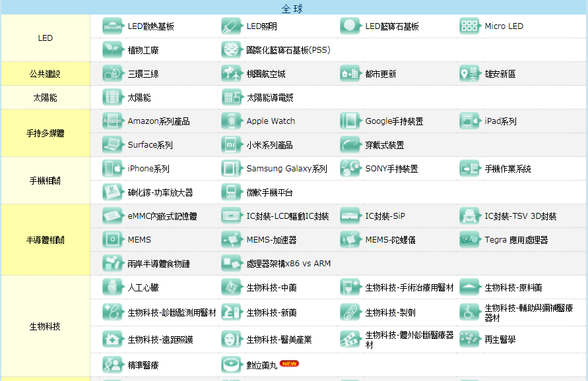Select the 半導體相關 category cell
588x381 pixels.
click(46, 240)
